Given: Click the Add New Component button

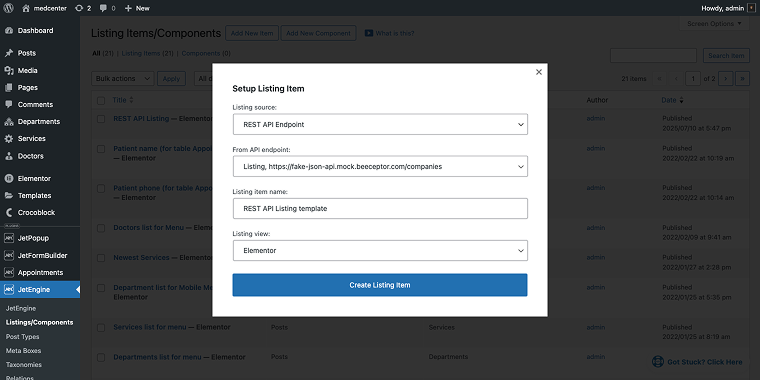Looking at the screenshot, I should tap(318, 33).
